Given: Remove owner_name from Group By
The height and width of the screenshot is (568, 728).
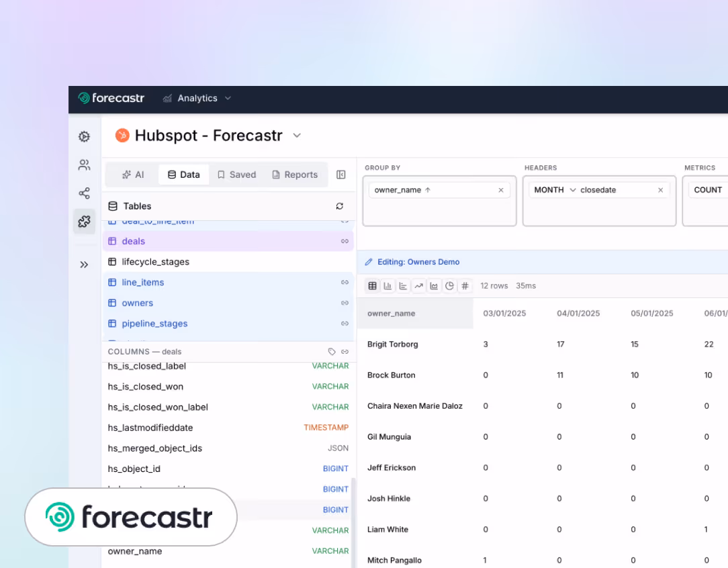Looking at the screenshot, I should (x=501, y=190).
